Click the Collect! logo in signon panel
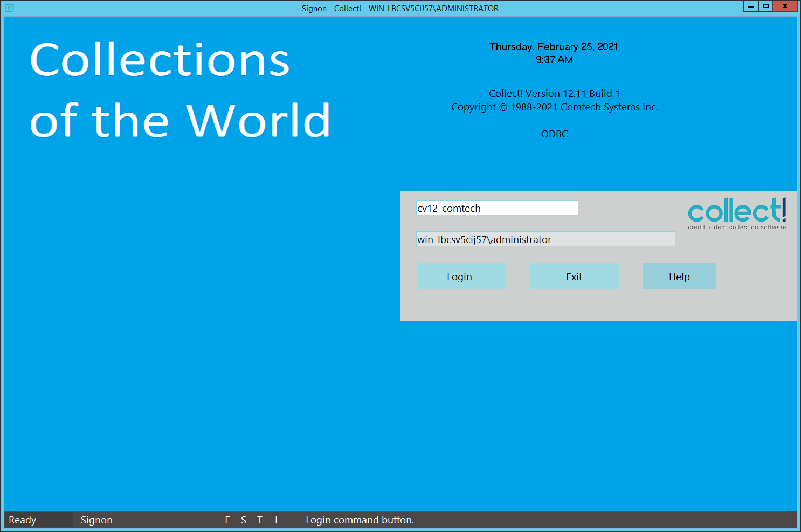Screen dimensions: 801x532 coord(737,213)
